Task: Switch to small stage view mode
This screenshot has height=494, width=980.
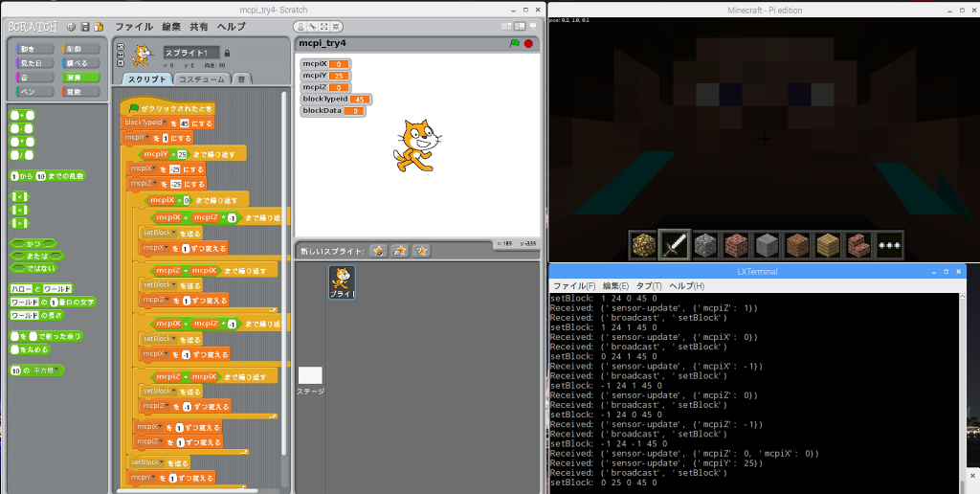Action: 507,26
